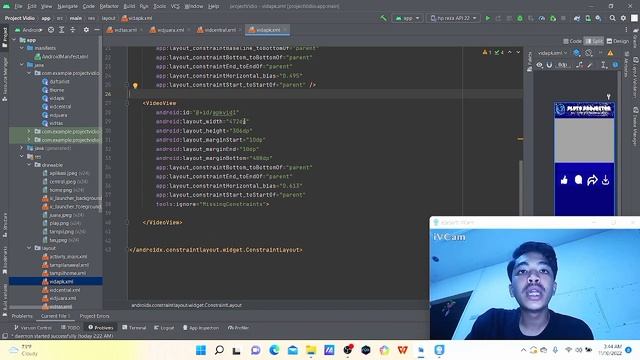Screen dimensions: 640x360
Task: Open the Logcat tool window
Action: pyautogui.click(x=164, y=328)
